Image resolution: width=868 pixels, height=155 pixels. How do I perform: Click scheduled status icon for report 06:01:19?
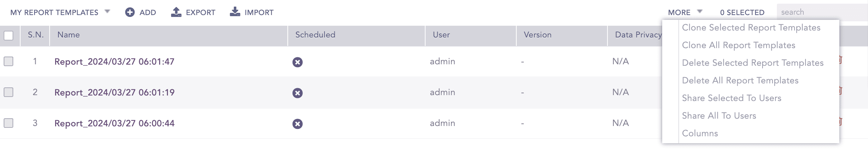point(297,93)
